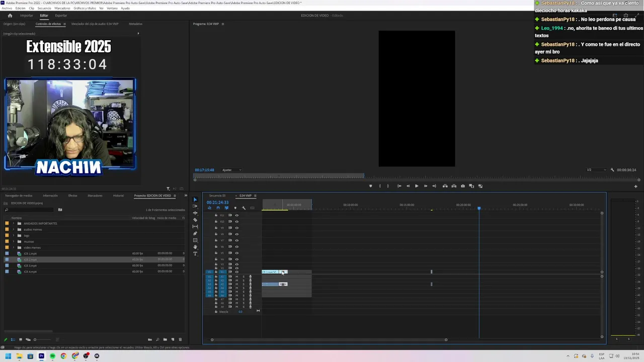Open the button editor plus icon
644x362 pixels.
[x=635, y=187]
